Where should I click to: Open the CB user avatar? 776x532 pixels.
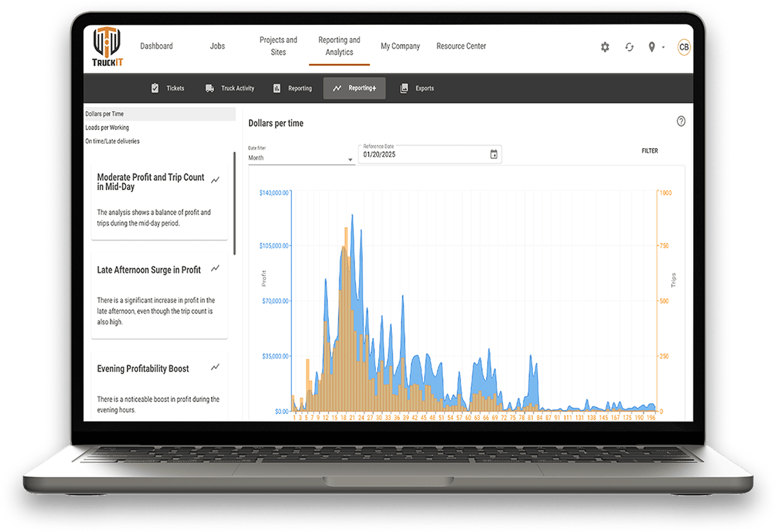click(684, 47)
